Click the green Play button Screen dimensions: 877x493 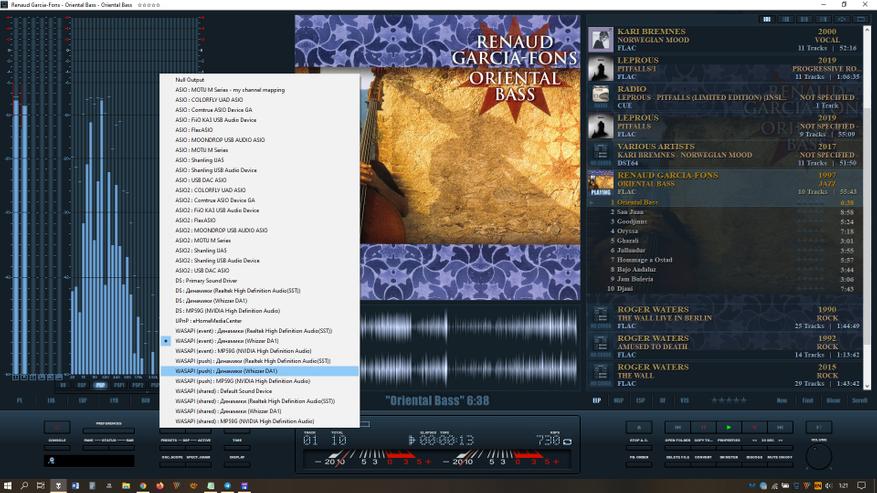(729, 427)
